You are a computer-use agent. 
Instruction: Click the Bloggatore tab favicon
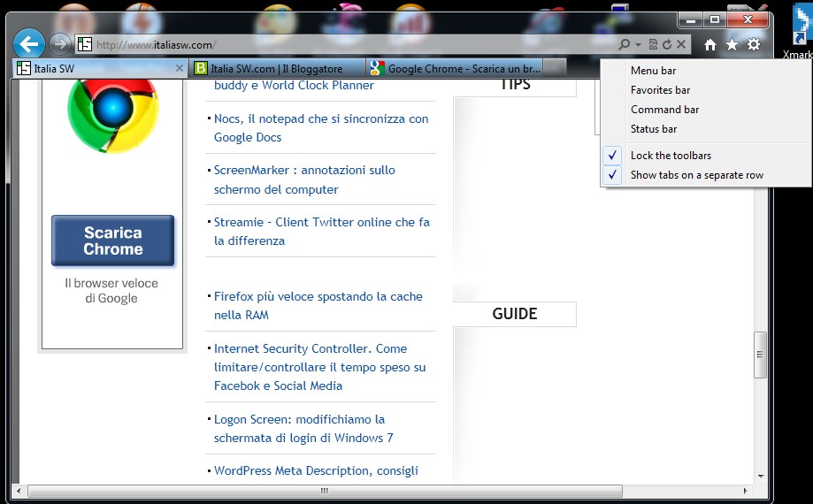[200, 68]
